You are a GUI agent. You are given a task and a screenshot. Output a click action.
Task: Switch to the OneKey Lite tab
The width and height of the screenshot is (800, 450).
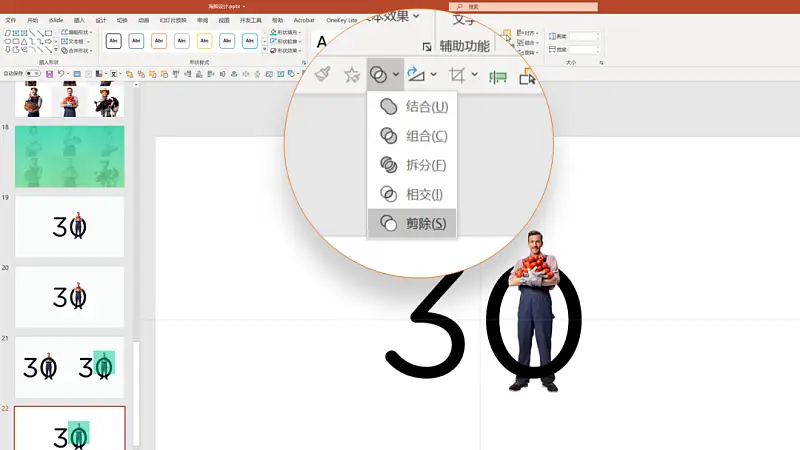pos(341,20)
